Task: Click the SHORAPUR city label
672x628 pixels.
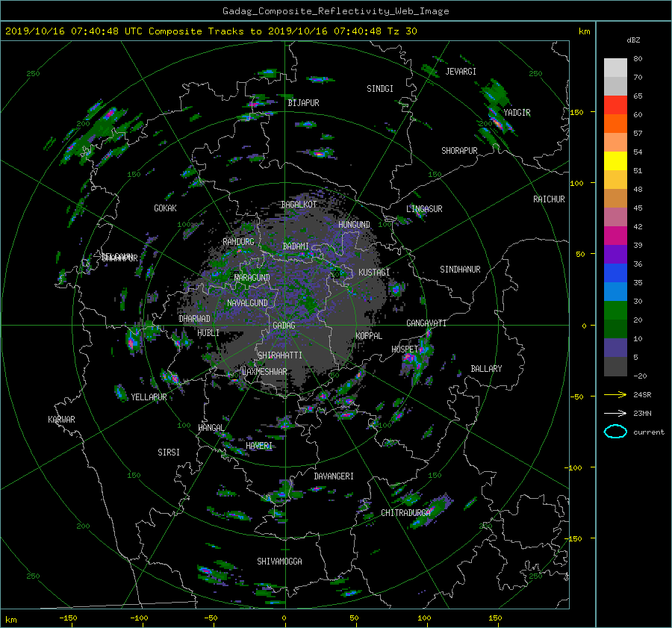Action: pos(459,151)
